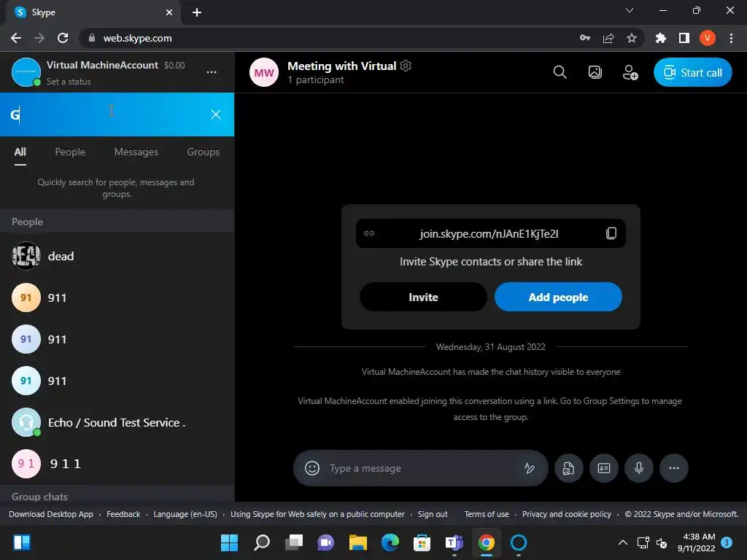Viewport: 747px width, 560px height.
Task: Click the Add people button
Action: [x=558, y=297]
